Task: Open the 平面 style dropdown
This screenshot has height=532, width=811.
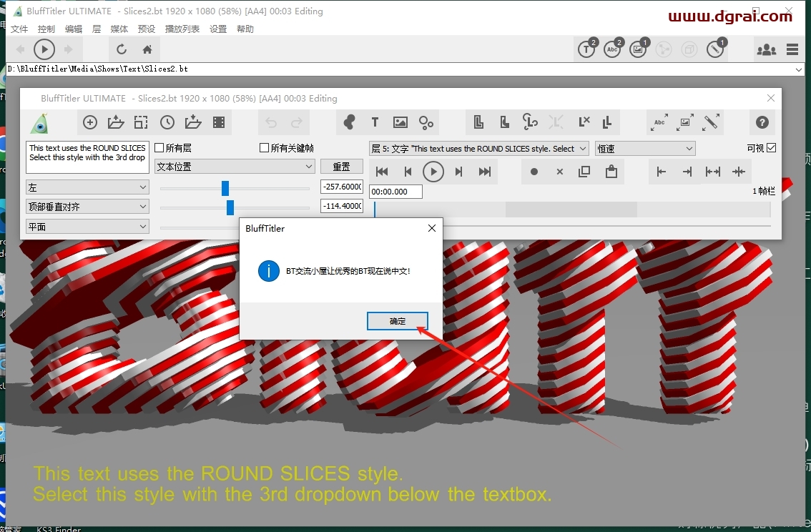Action: pos(87,227)
